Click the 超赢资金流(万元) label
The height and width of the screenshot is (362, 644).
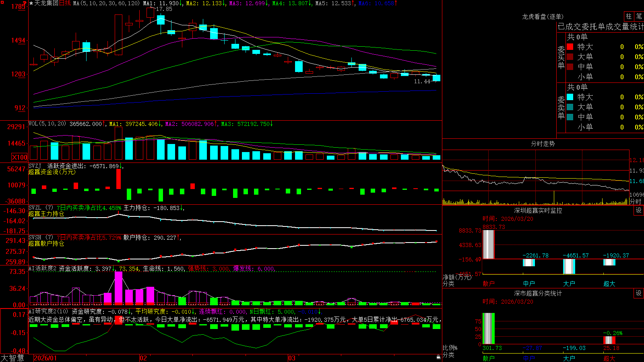pos(52,172)
